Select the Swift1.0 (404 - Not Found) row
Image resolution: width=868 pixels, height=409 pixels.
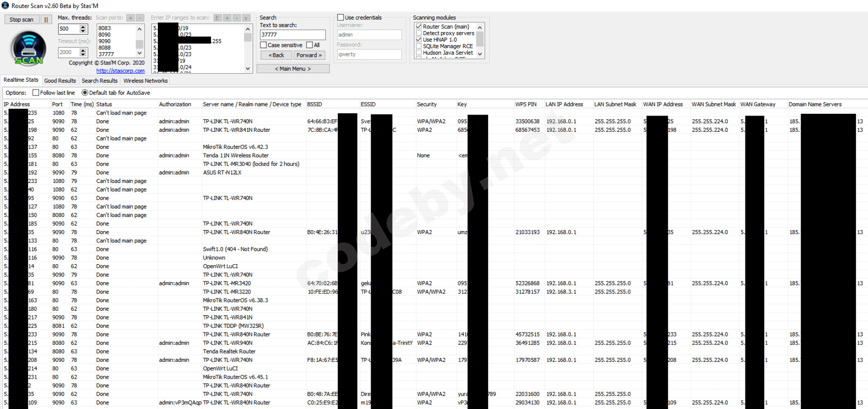(x=434, y=250)
